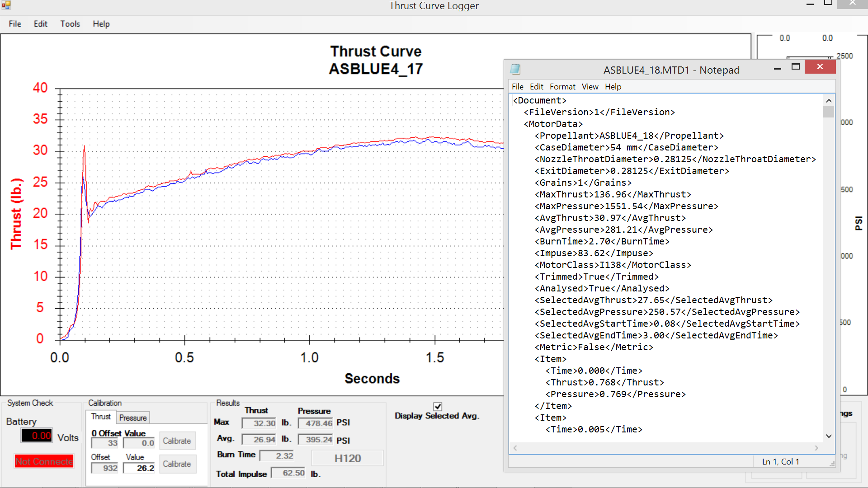Close the Notepad window
868x488 pixels.
820,67
